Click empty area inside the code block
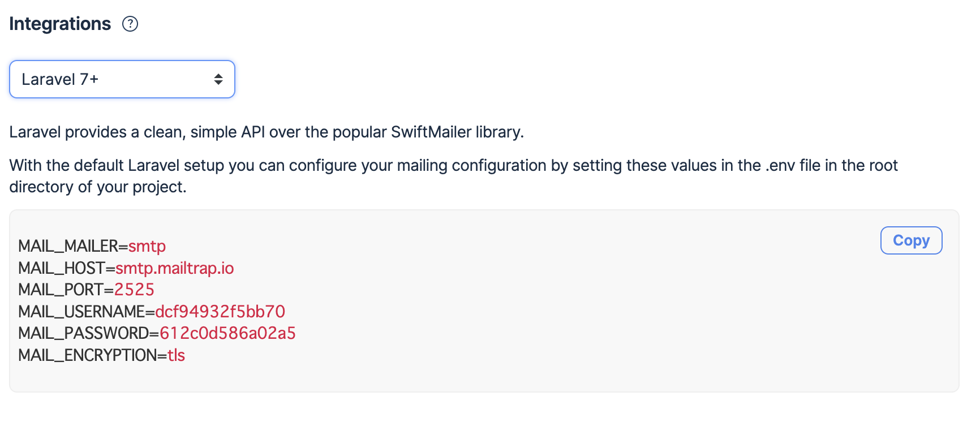The image size is (980, 448). (566, 317)
